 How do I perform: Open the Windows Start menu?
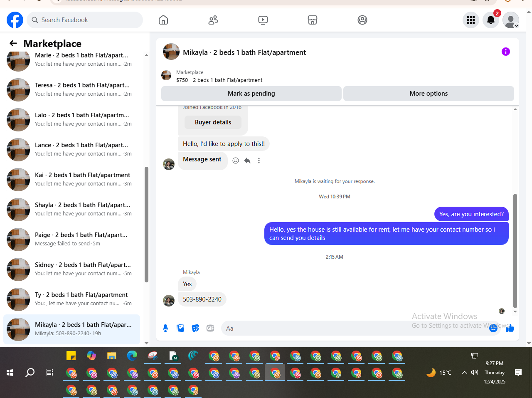pos(10,373)
